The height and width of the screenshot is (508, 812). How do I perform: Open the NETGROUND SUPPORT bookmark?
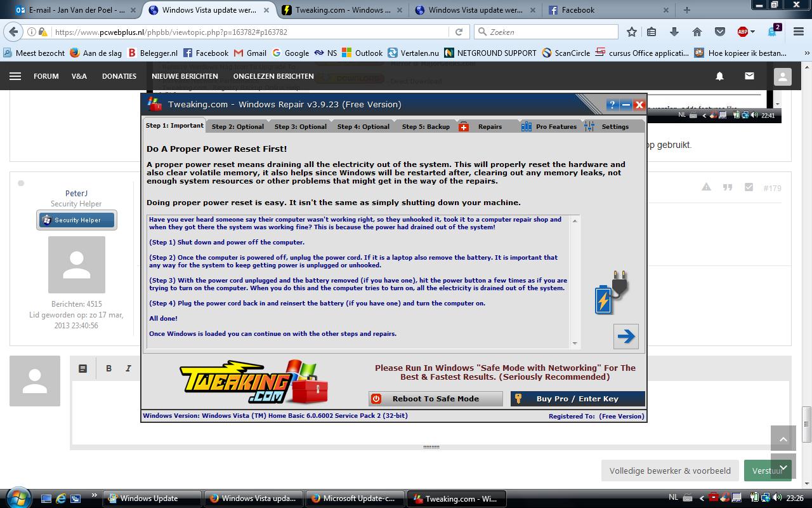490,53
